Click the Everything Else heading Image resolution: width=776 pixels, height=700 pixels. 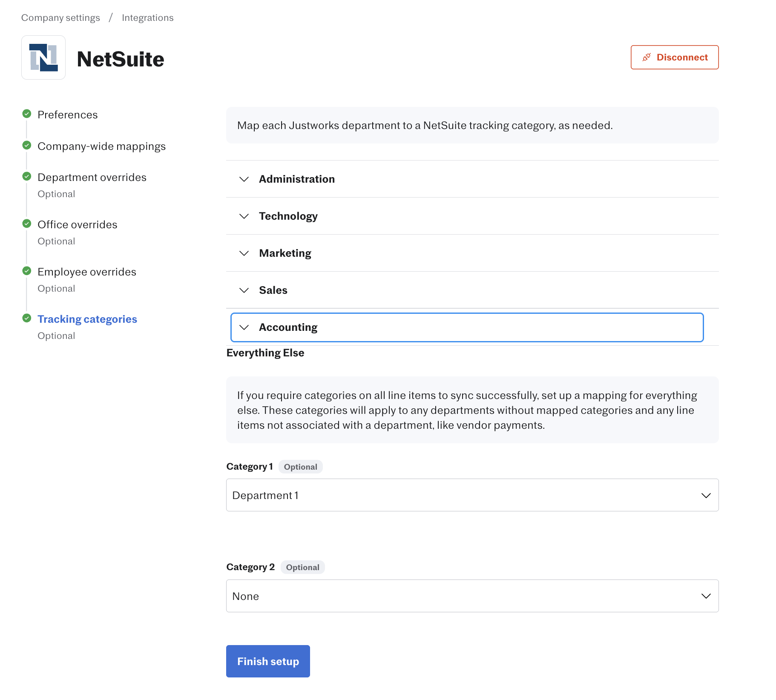(265, 353)
